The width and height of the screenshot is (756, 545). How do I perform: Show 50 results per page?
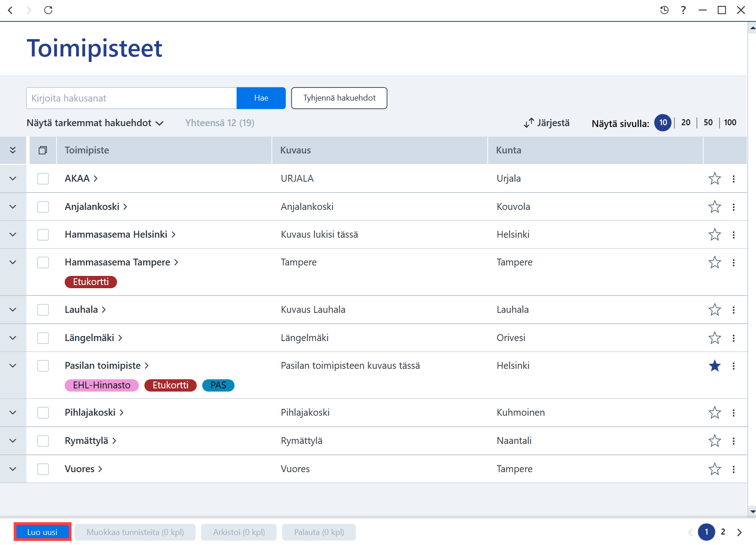pyautogui.click(x=708, y=122)
